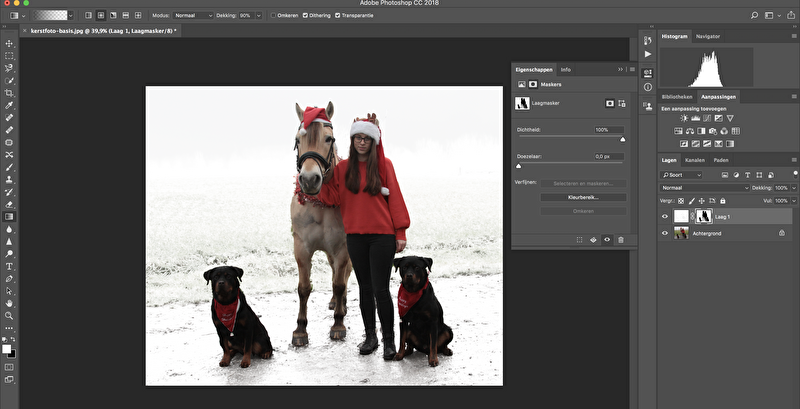Switch to the Kanalen tab
The height and width of the screenshot is (409, 800).
[694, 160]
